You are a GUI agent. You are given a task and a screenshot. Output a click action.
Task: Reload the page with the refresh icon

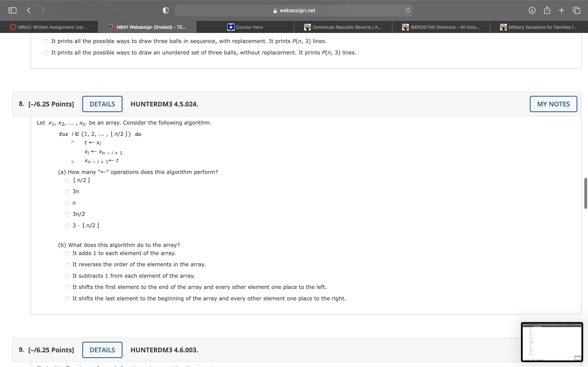coord(408,10)
